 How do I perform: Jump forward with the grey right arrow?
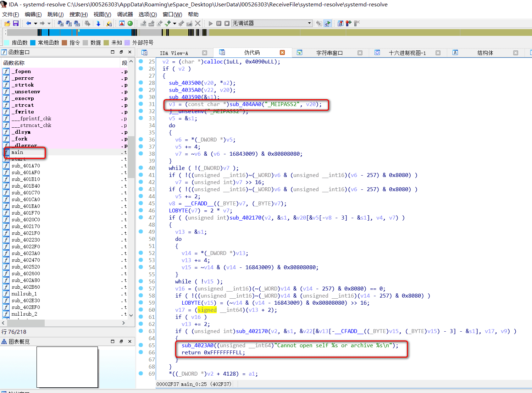tap(42, 23)
